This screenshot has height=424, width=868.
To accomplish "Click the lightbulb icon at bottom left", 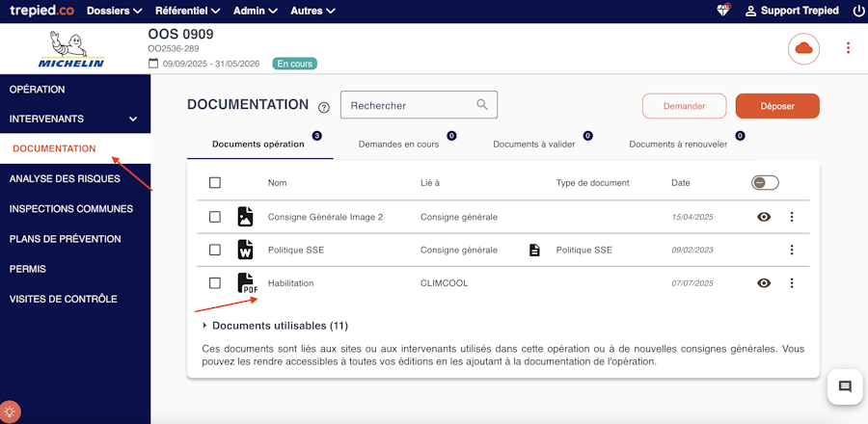I will pos(11,411).
